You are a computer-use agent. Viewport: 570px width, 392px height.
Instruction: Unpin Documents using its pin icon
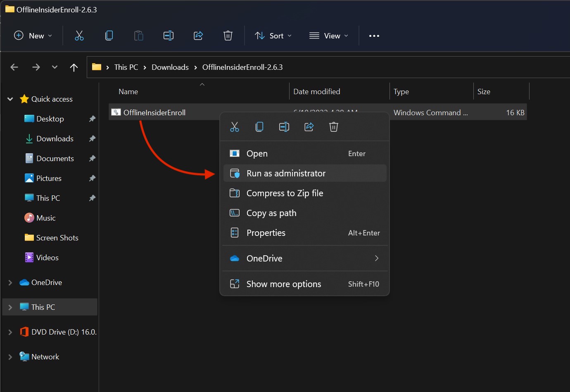pyautogui.click(x=92, y=159)
